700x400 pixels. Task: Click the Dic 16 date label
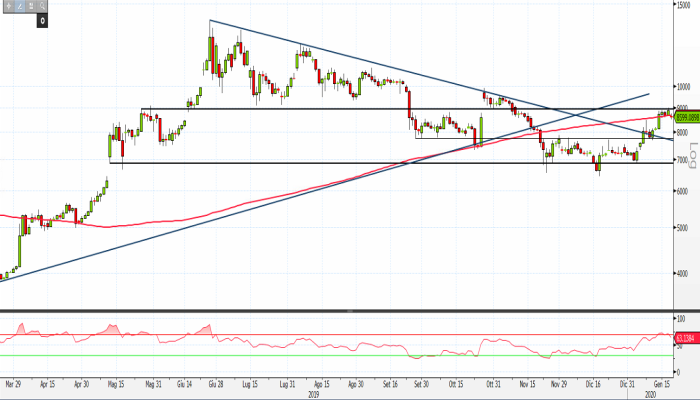tap(593, 384)
